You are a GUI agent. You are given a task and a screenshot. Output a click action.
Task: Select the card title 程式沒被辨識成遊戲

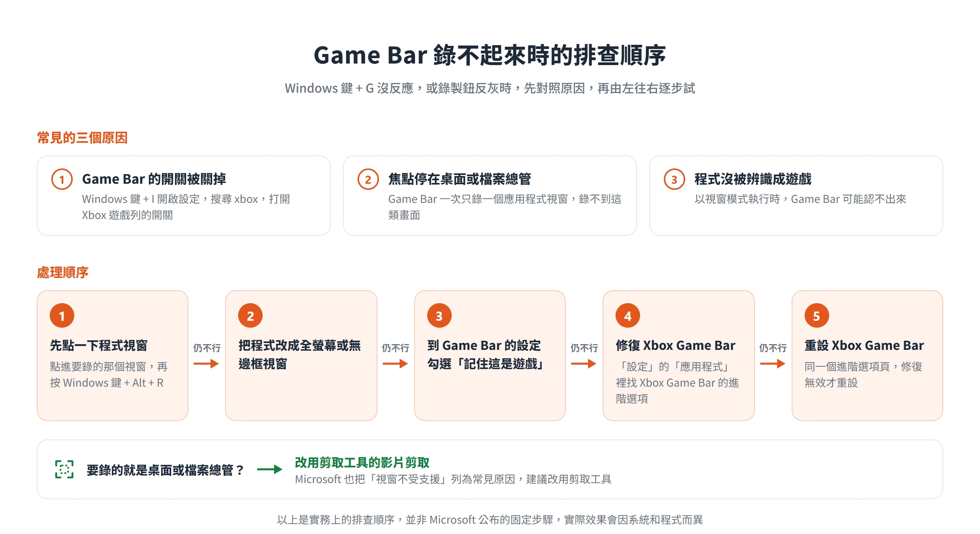pos(753,179)
